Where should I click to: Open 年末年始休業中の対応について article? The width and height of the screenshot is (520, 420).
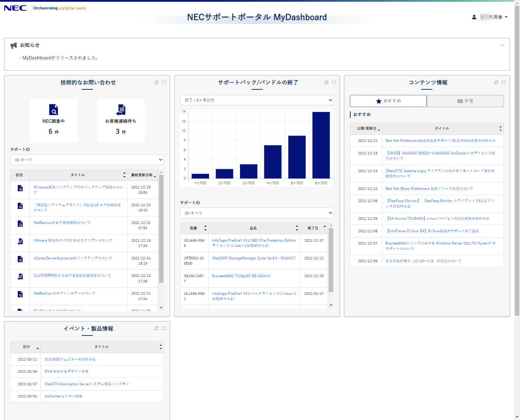[423, 261]
